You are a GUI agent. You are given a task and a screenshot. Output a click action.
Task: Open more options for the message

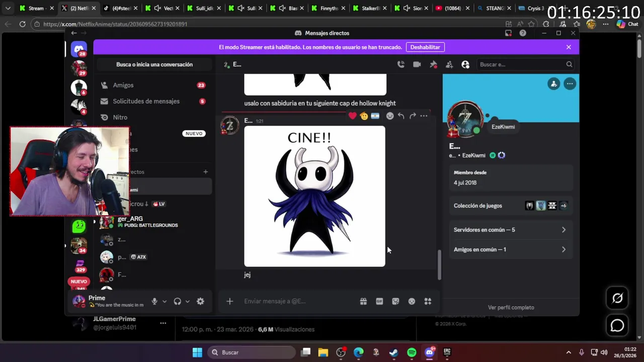[x=424, y=116]
